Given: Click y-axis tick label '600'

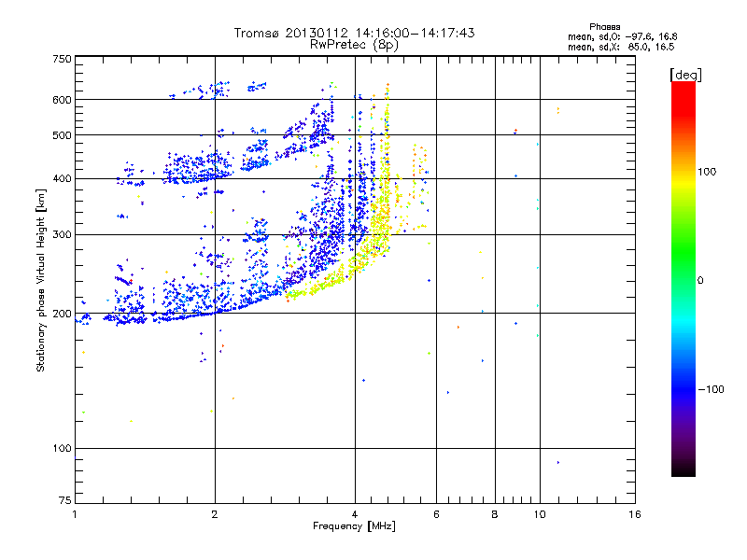Looking at the screenshot, I should 62,100.
